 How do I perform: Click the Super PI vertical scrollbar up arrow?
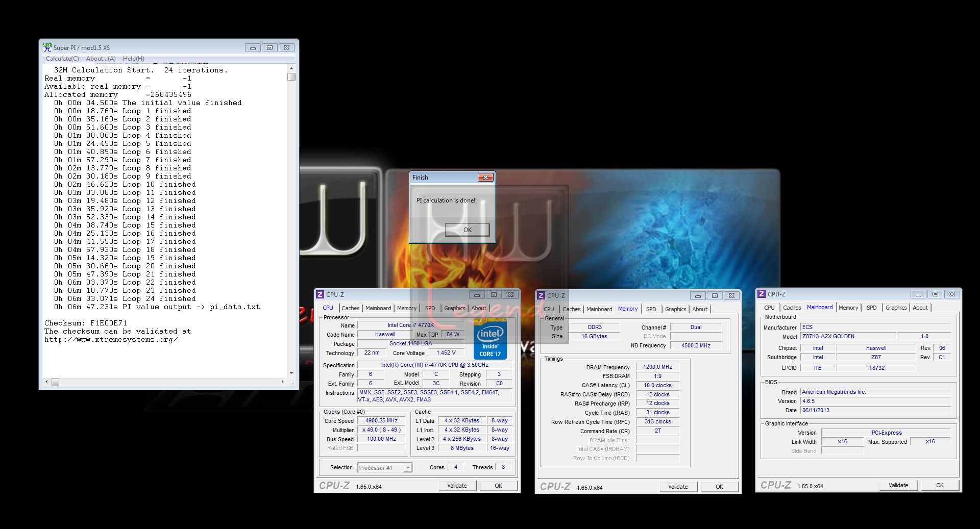coord(291,68)
